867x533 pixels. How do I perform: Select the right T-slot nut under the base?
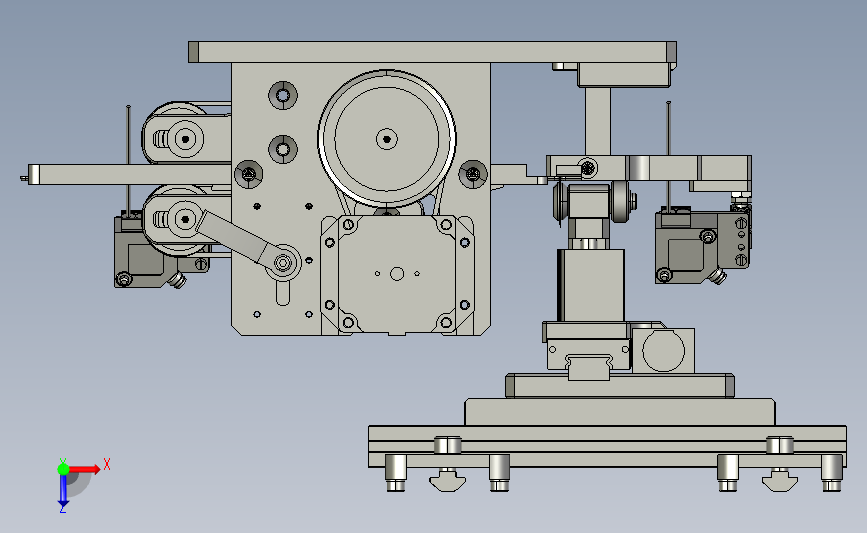click(x=780, y=480)
